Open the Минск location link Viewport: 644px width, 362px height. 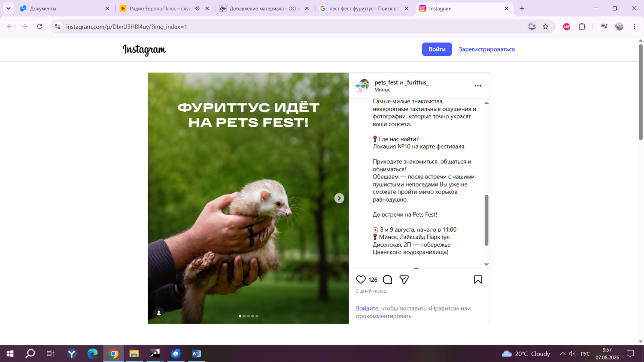(382, 90)
